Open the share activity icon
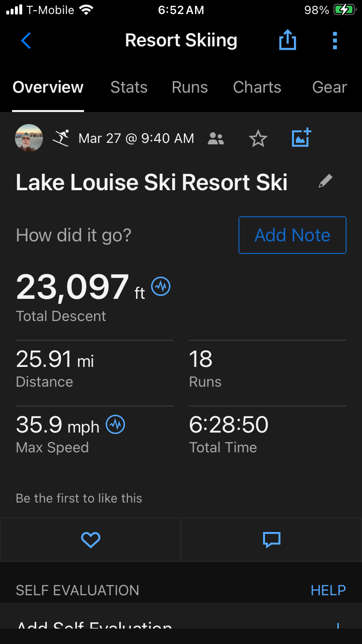 [x=288, y=41]
